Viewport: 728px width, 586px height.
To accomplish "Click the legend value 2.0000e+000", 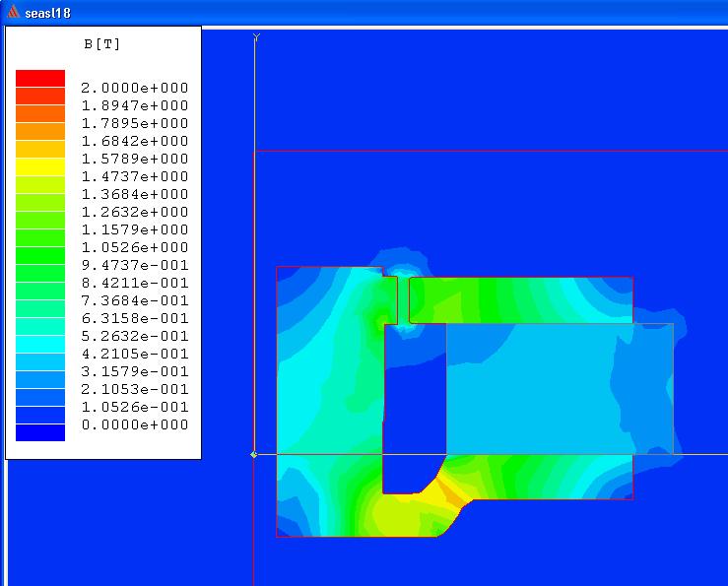I will 135,88.
